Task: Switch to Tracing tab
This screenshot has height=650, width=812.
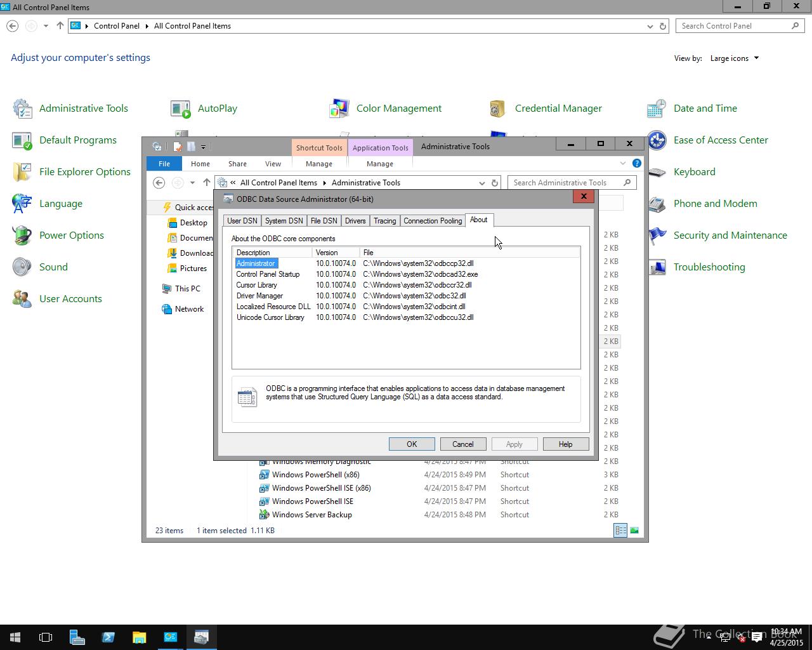Action: click(x=384, y=221)
